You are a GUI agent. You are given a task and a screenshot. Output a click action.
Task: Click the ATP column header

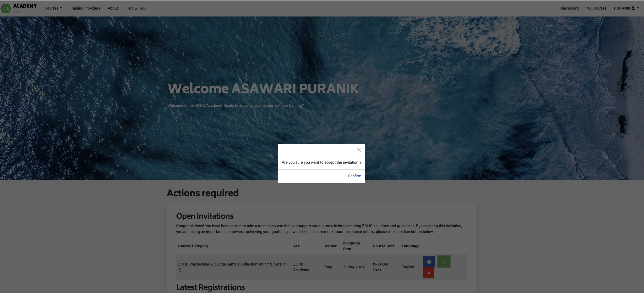coord(296,246)
